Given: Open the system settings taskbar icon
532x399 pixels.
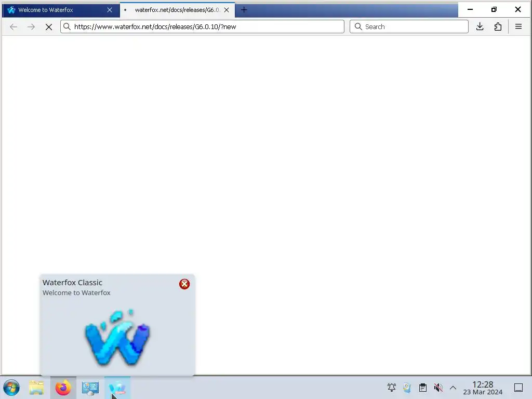Looking at the screenshot, I should [90, 388].
